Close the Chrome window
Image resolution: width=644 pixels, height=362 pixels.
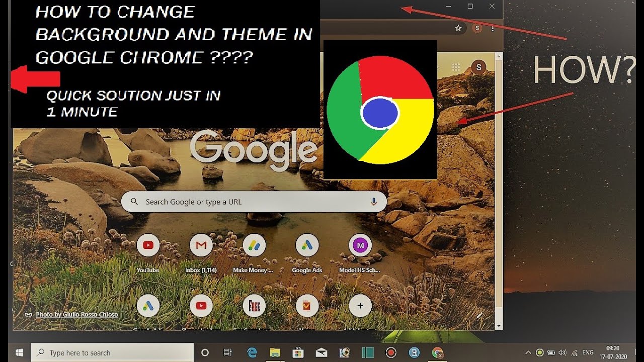(492, 6)
